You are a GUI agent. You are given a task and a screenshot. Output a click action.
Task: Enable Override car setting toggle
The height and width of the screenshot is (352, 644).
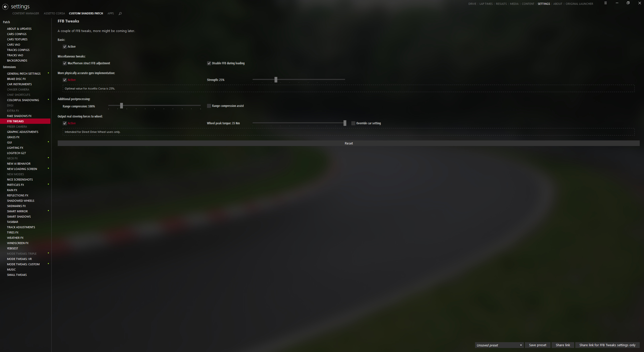[353, 123]
